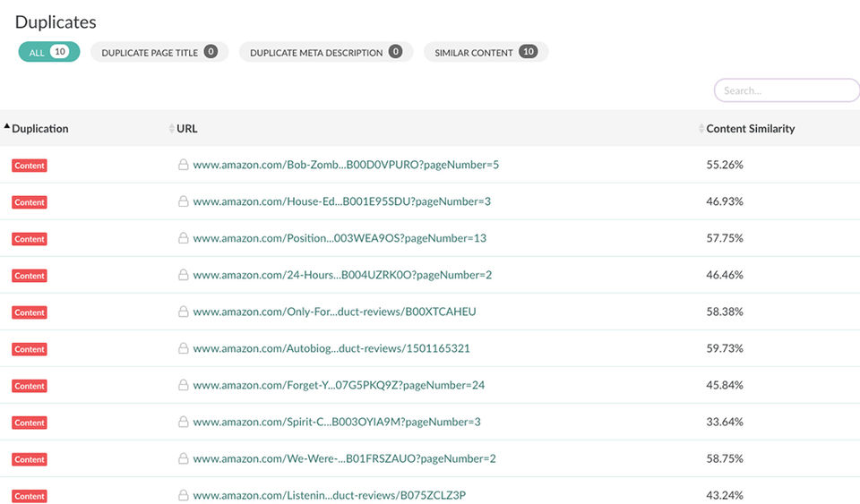Click the lock icon beside the Bob-Zomb URL
This screenshot has width=860, height=504.
coord(184,165)
